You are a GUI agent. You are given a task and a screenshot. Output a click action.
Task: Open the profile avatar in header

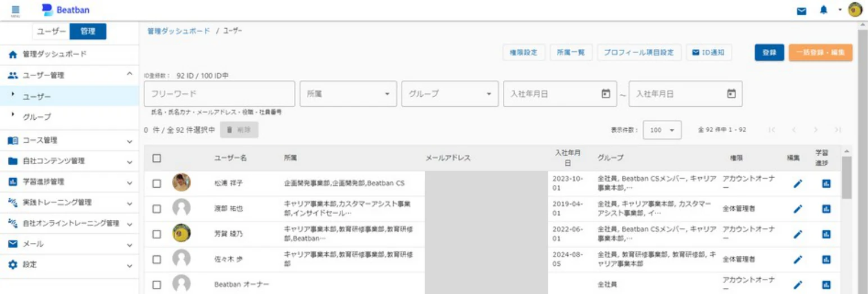(x=855, y=10)
